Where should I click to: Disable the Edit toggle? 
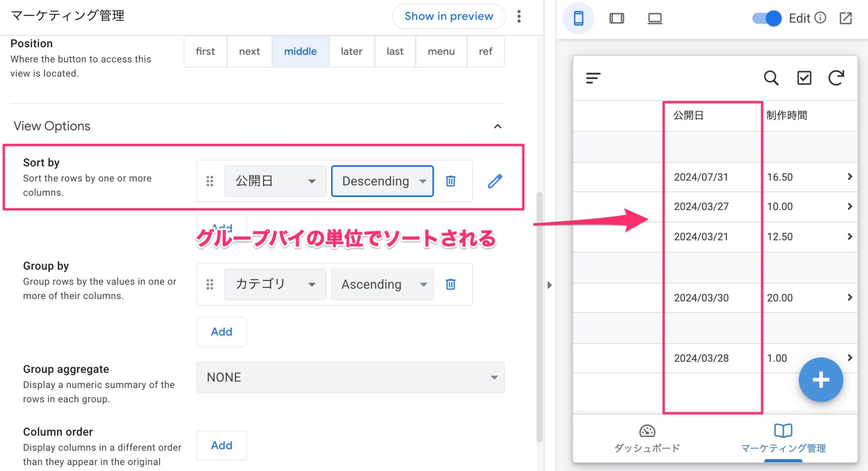click(765, 18)
